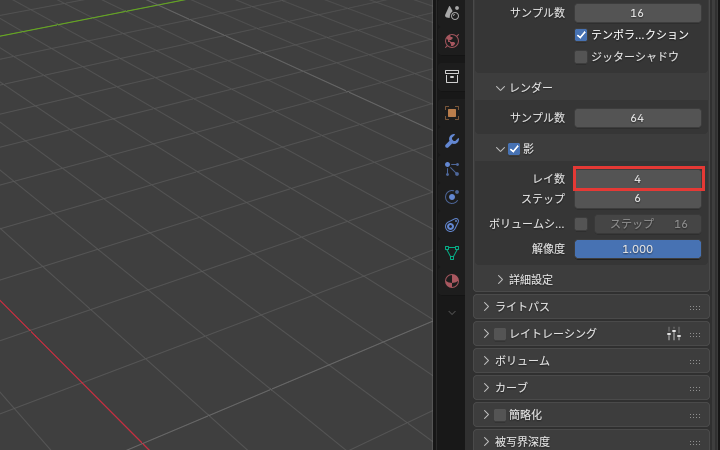Disable the テンポラ...クション checkbox
The height and width of the screenshot is (450, 720).
[581, 35]
